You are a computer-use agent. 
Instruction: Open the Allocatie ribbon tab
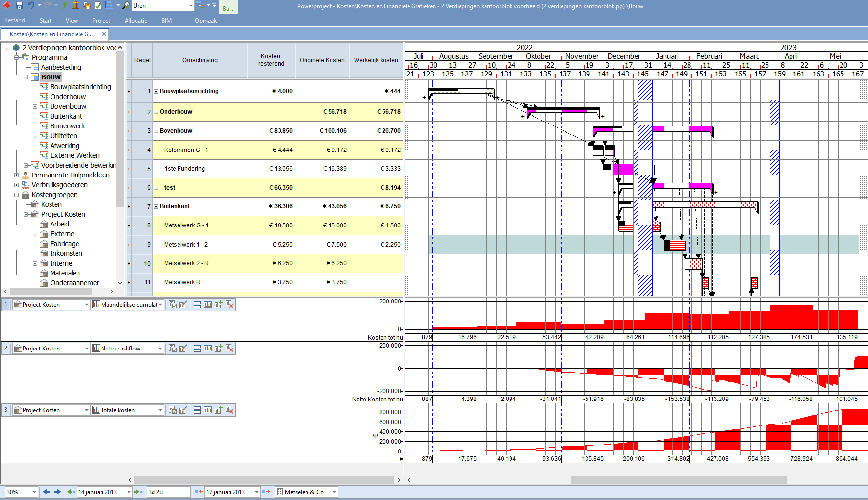tap(136, 20)
